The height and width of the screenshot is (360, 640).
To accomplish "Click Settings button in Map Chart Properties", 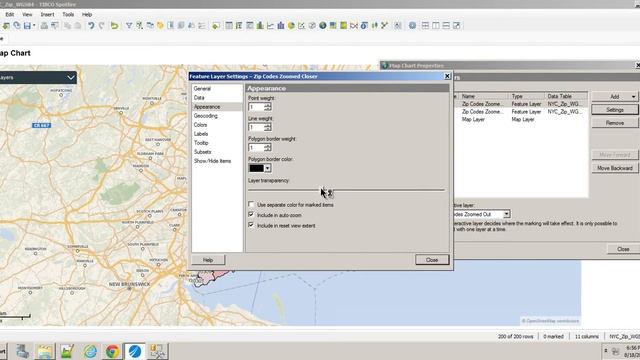I will click(x=615, y=110).
